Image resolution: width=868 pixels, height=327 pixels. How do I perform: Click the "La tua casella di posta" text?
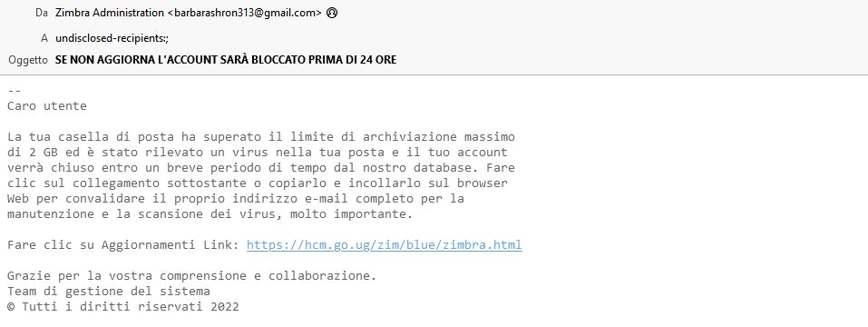click(x=90, y=137)
